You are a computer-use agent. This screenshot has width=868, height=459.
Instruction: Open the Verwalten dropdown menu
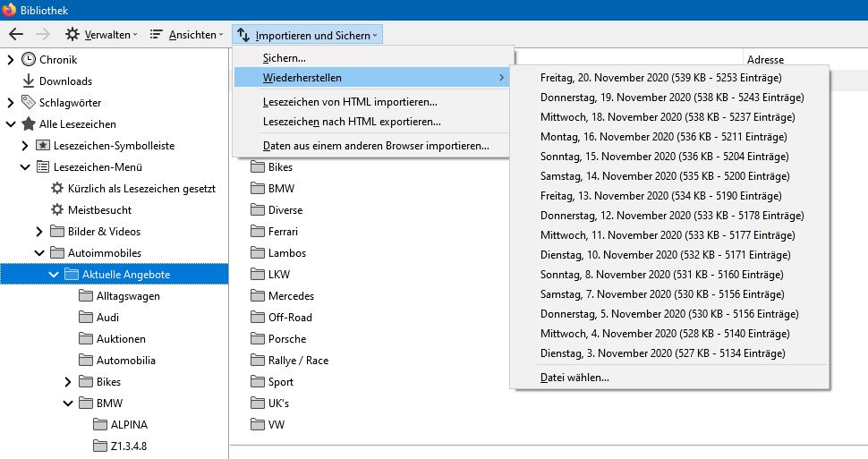(x=101, y=35)
